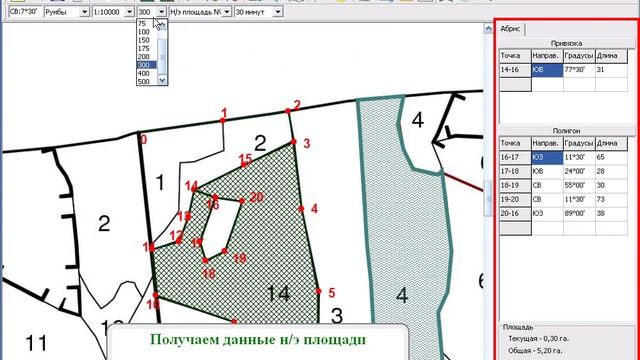Click the map's vertical scroll up arrow
This screenshot has height=360, width=640.
pos(488,29)
